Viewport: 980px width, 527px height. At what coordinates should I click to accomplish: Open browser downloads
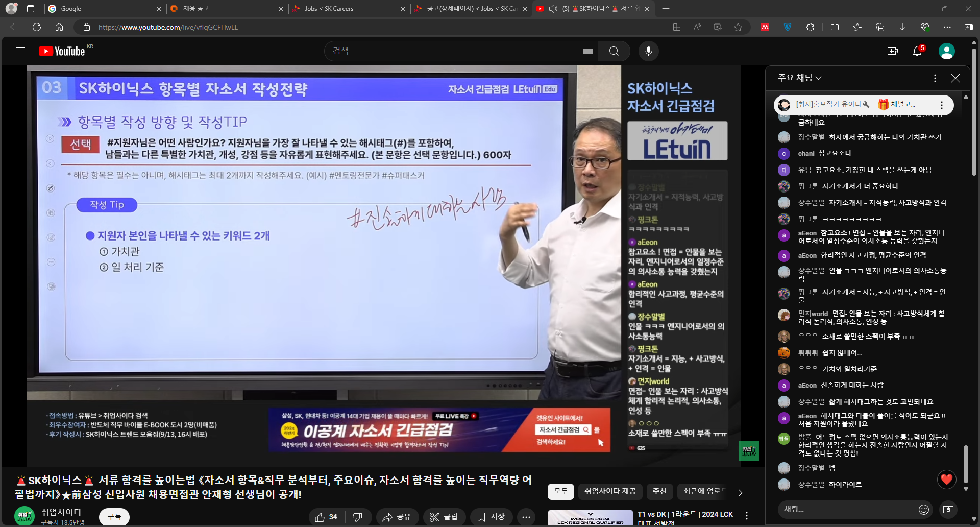[902, 27]
